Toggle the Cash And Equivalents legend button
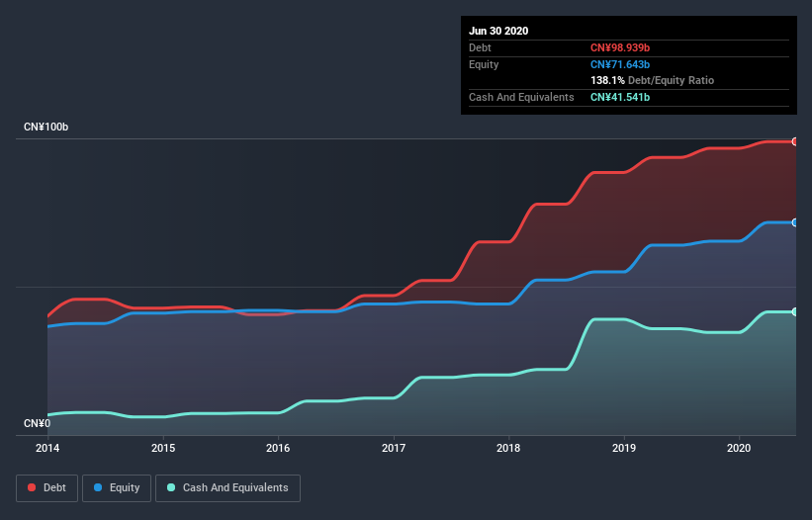 coord(227,488)
